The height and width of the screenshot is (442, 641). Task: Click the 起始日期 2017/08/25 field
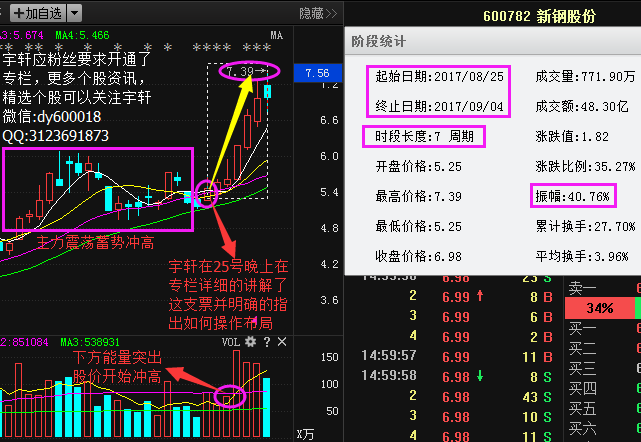(x=427, y=77)
